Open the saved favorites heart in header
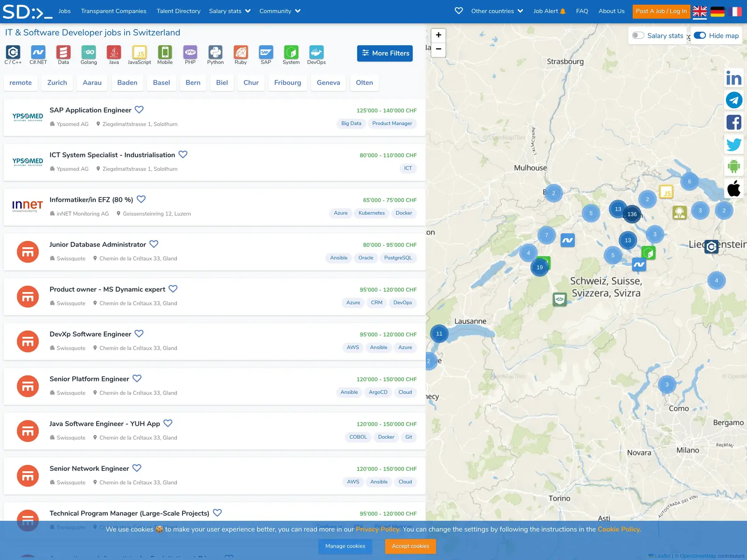Viewport: 747px width, 560px height. [x=459, y=11]
